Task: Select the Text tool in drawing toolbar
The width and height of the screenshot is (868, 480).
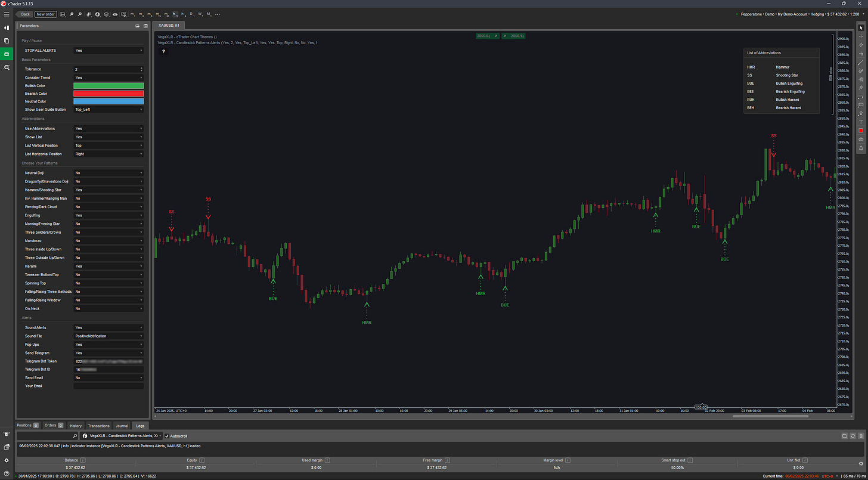Action: click(861, 122)
